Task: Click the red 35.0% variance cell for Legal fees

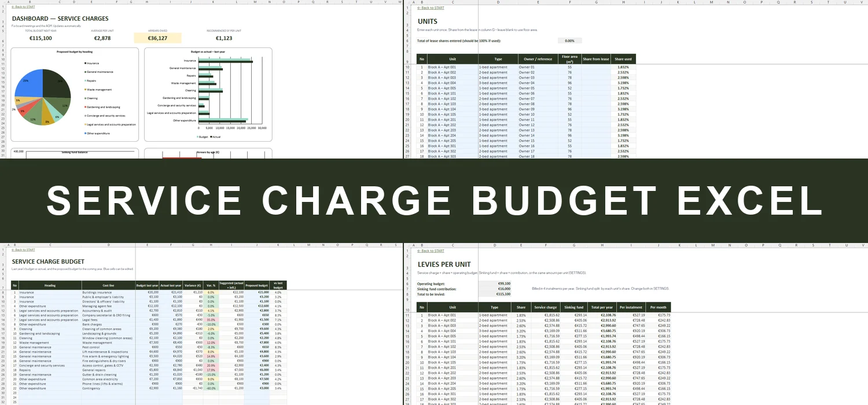Action: 211,319
